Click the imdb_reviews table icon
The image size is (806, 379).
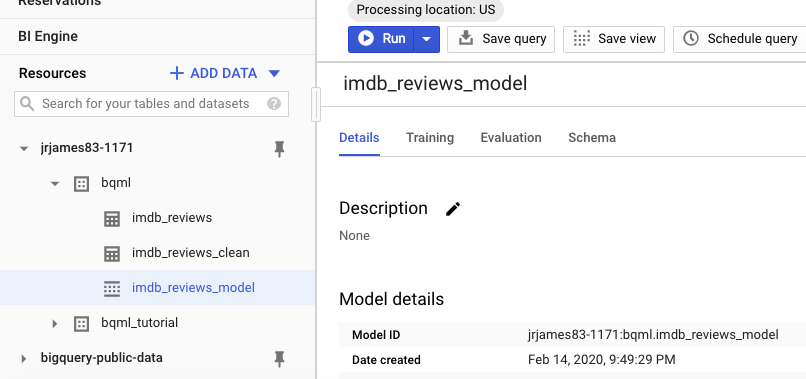tap(112, 219)
